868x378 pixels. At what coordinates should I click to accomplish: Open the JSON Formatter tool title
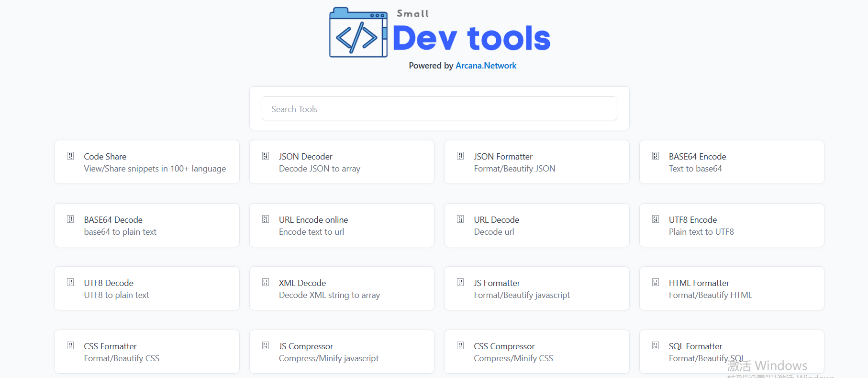(x=503, y=157)
